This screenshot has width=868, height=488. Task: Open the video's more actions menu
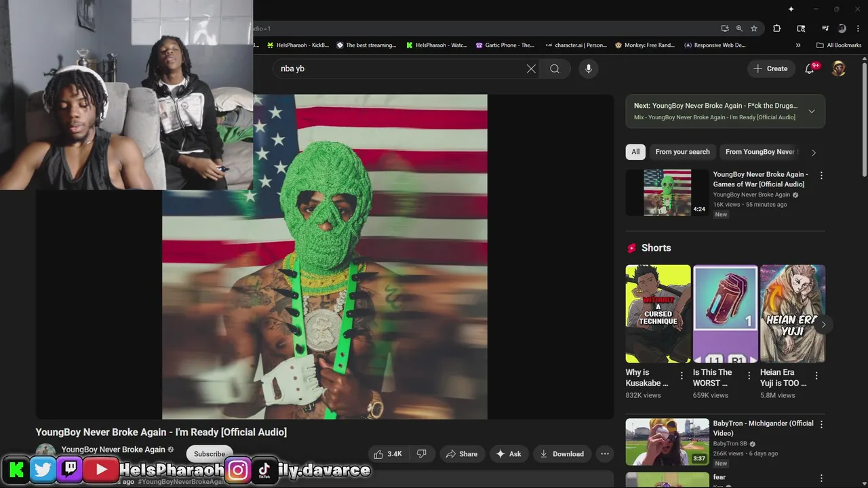pyautogui.click(x=605, y=454)
